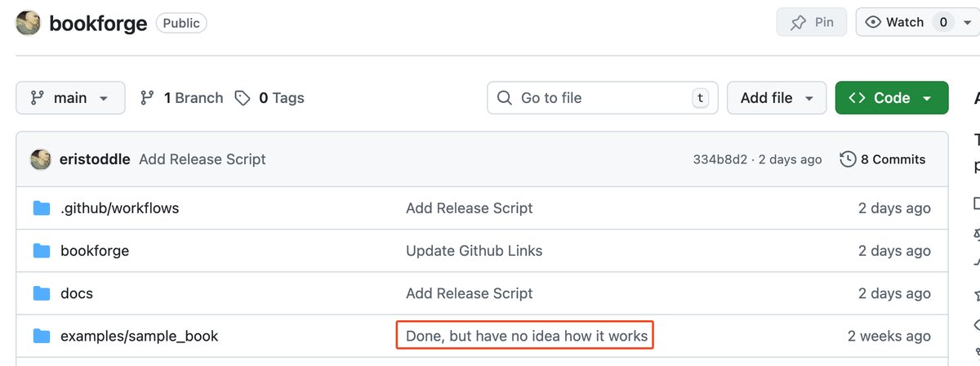Viewport: 980px width, 366px height.
Task: Open the .github/workflows folder
Action: pyautogui.click(x=119, y=208)
